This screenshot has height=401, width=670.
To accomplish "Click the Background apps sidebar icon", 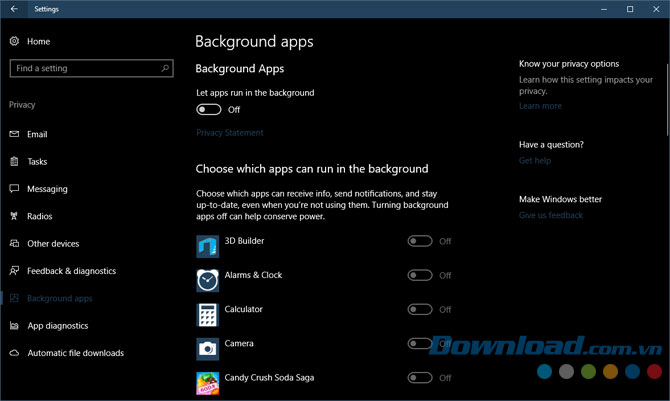I will (14, 298).
